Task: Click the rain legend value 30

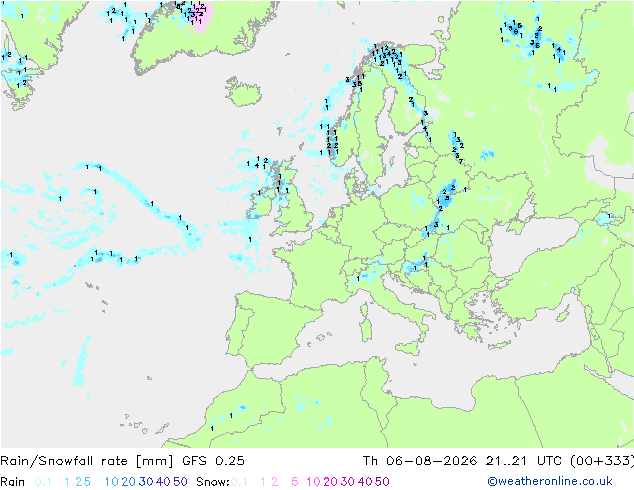Action: 146,482
